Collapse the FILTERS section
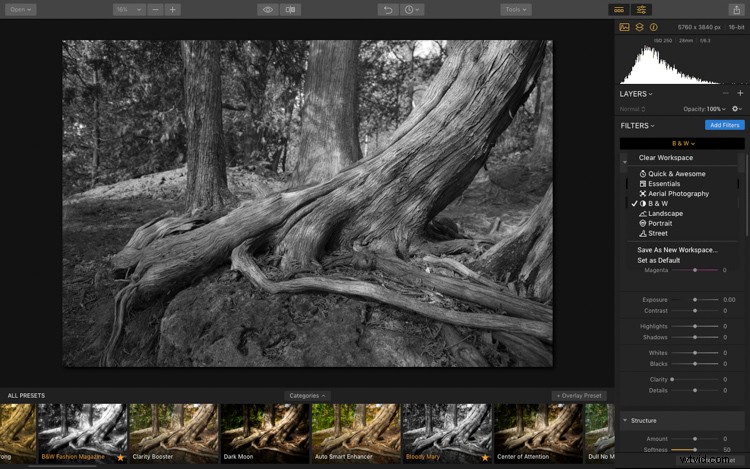The width and height of the screenshot is (750, 469). pyautogui.click(x=637, y=126)
